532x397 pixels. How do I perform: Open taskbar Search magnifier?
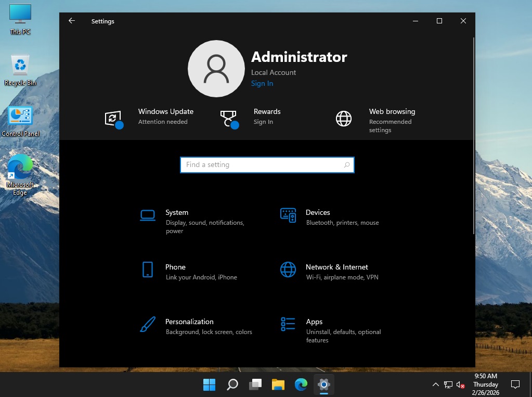pyautogui.click(x=232, y=385)
